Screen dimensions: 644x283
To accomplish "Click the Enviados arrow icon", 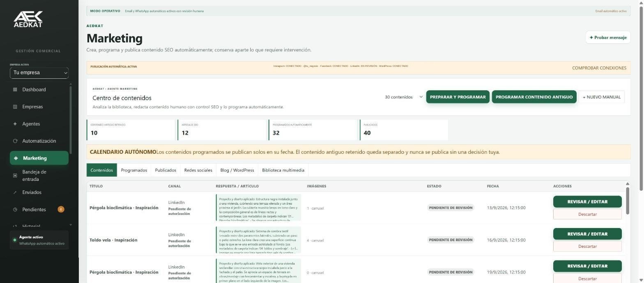I will (15, 192).
